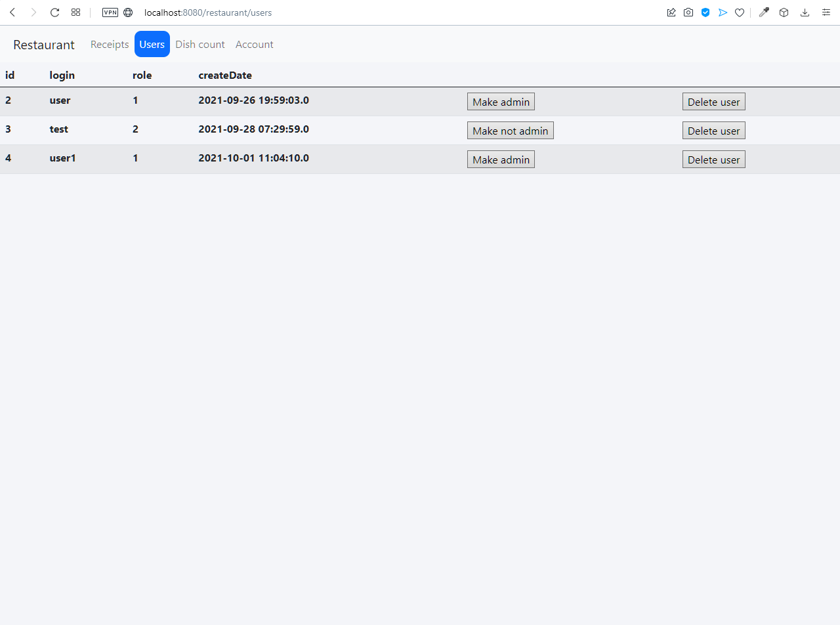Click date '2021-09-28 07:29:59.0'
The width and height of the screenshot is (840, 625).
point(254,129)
